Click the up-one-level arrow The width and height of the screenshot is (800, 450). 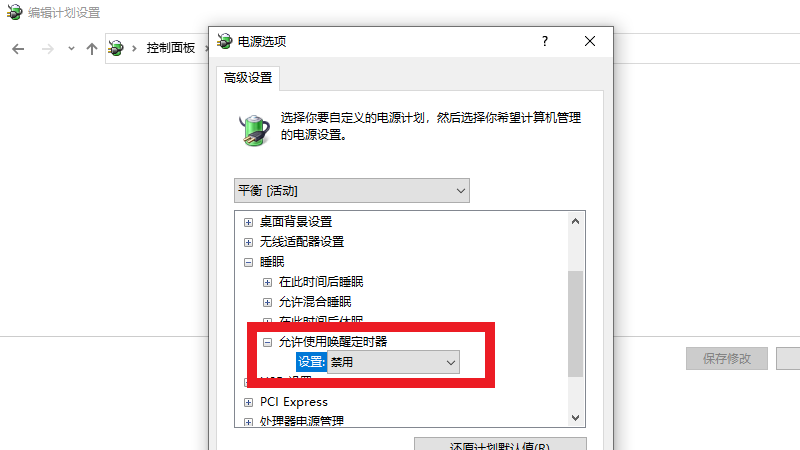pos(92,49)
